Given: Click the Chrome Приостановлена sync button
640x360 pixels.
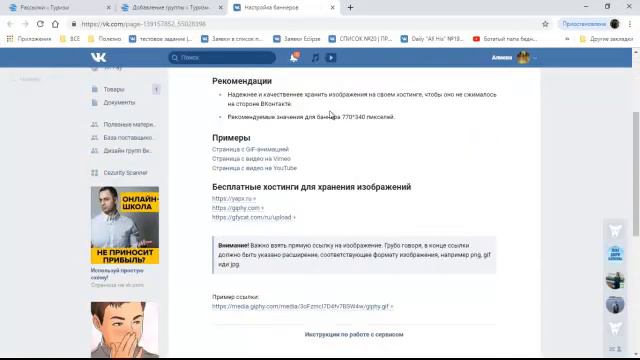Looking at the screenshot, I should [x=584, y=24].
